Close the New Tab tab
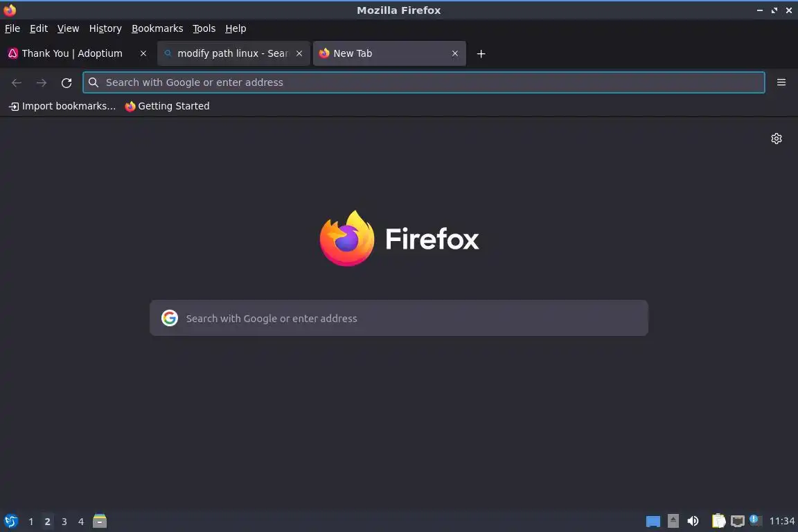The width and height of the screenshot is (798, 532). (x=455, y=53)
